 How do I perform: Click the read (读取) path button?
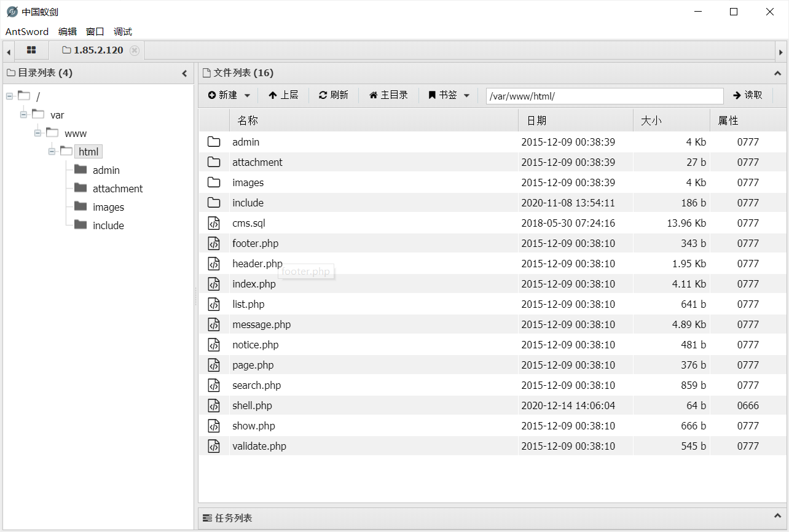[x=747, y=95]
